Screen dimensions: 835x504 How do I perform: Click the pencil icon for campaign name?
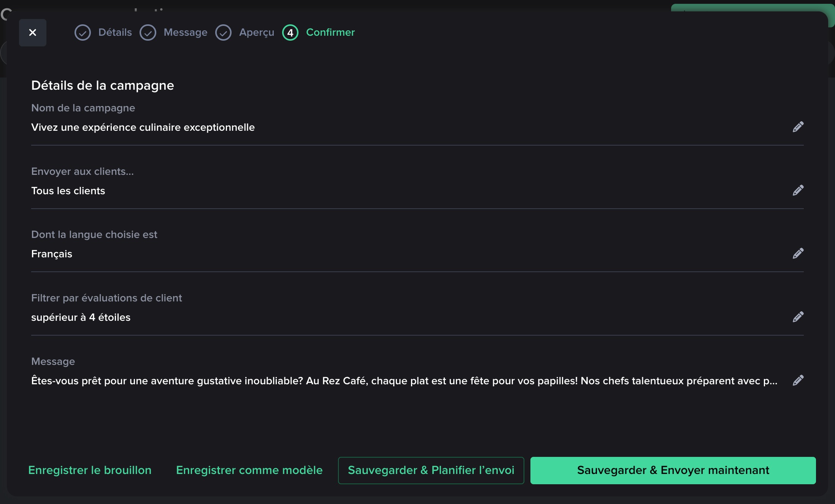(x=798, y=127)
